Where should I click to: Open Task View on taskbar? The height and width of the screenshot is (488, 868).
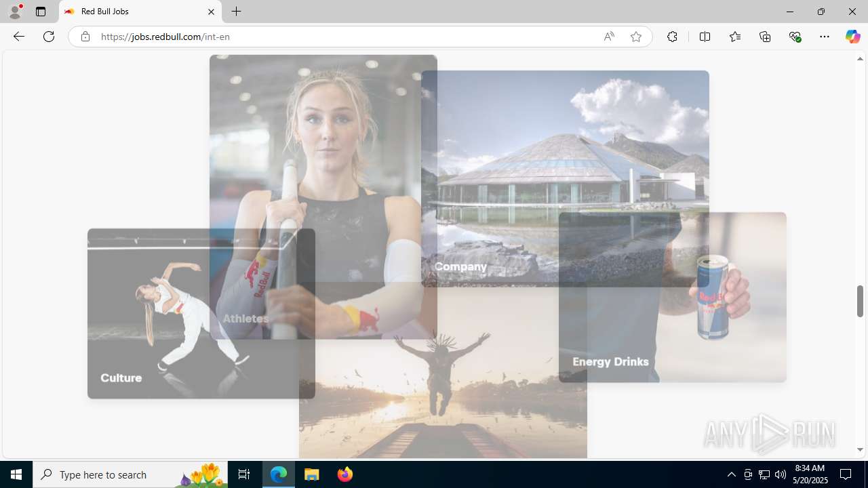coord(244,474)
